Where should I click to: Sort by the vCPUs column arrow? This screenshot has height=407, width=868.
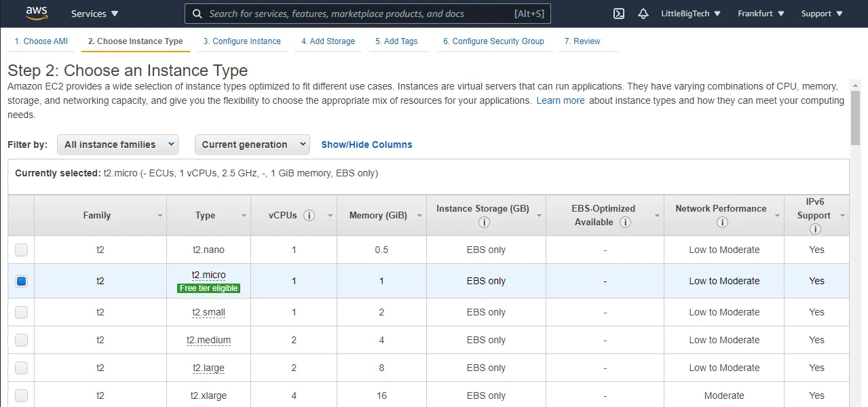tap(331, 216)
